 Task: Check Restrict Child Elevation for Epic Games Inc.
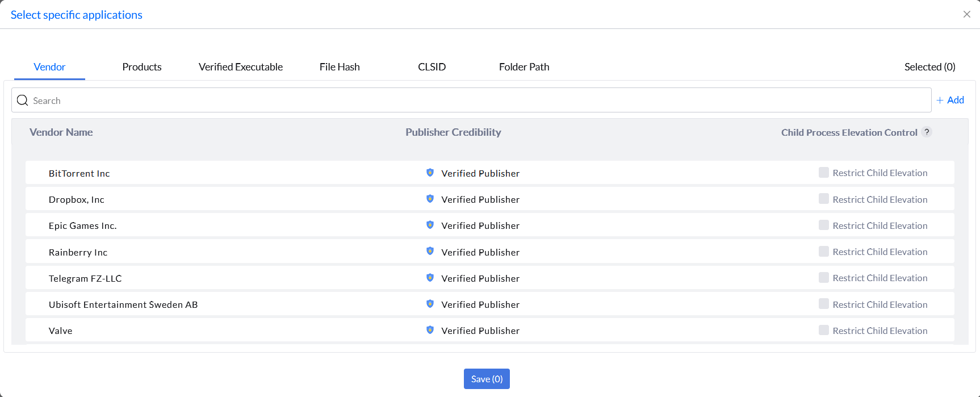point(823,225)
